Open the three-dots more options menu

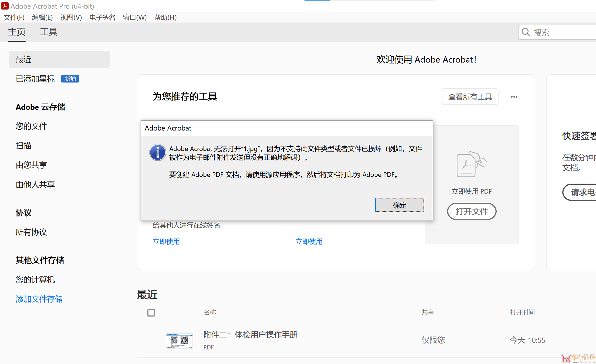pos(514,97)
